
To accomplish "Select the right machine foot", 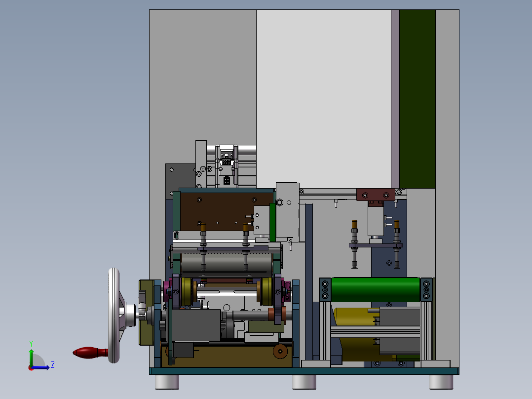I will (441, 382).
